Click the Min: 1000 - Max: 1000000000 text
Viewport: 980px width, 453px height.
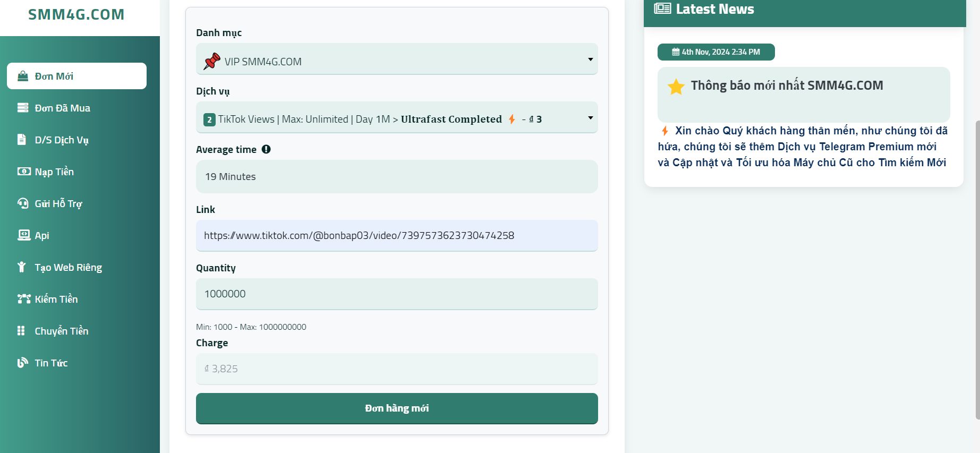[x=251, y=327]
